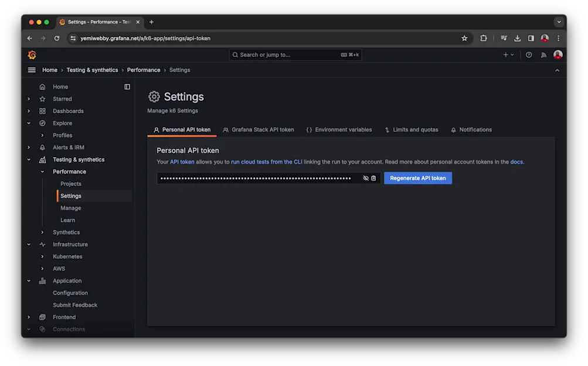
Task: Switch to Notifications tab
Action: [471, 130]
